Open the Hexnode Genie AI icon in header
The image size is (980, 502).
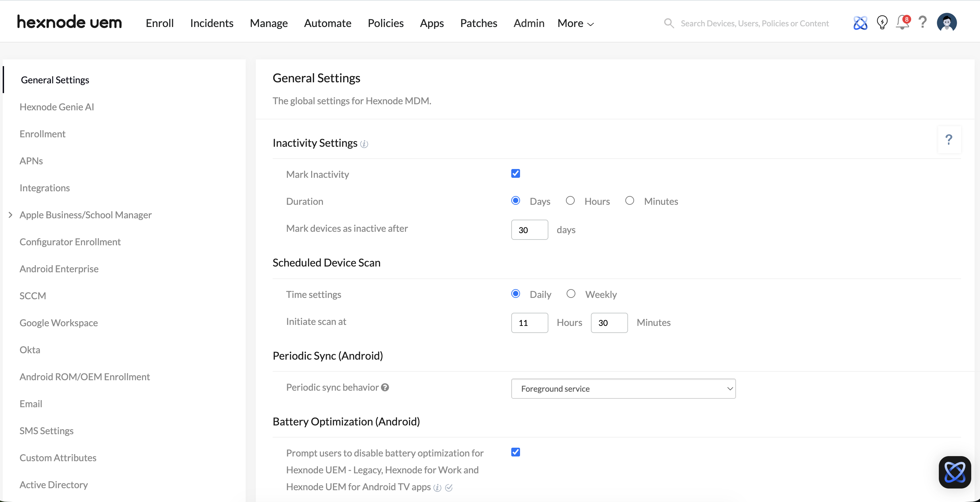tap(860, 23)
